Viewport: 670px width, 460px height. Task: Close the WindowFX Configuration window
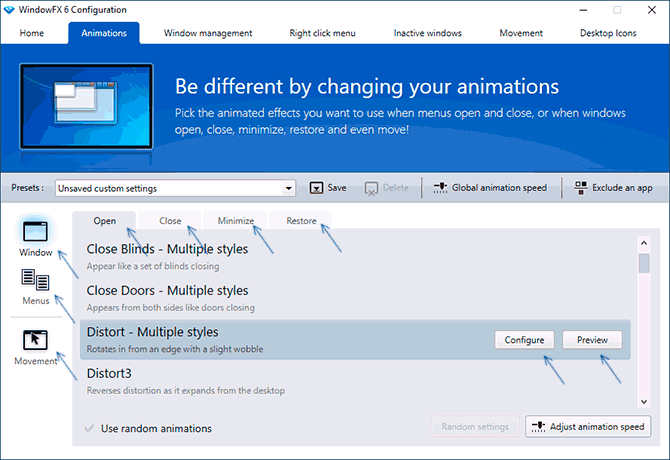652,10
